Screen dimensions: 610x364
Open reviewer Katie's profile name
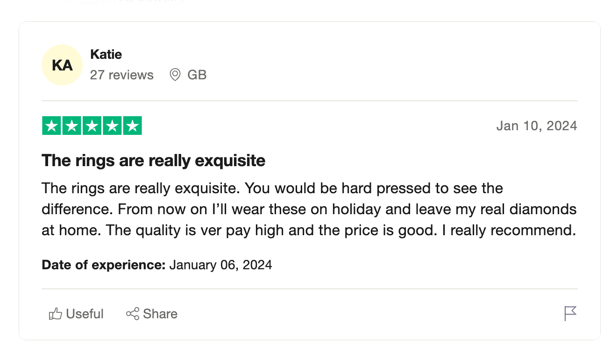click(x=106, y=54)
